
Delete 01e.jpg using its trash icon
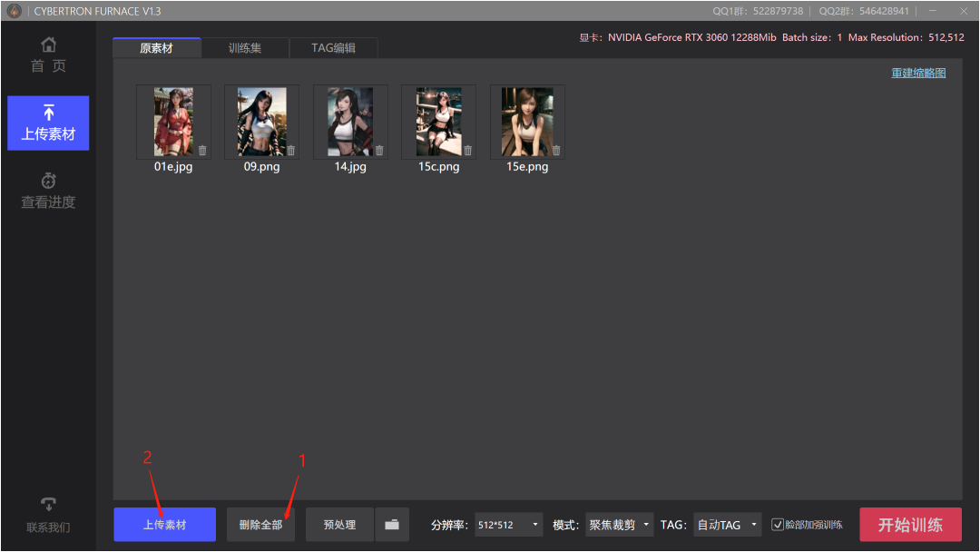(202, 150)
